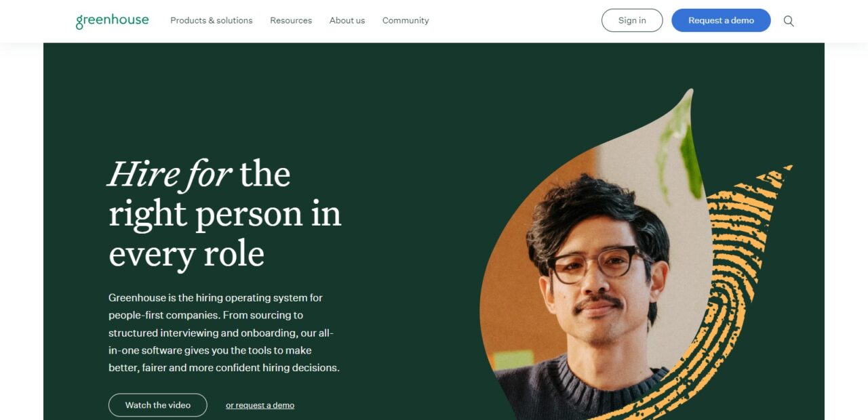
Task: Open the Products & solutions menu
Action: 212,20
